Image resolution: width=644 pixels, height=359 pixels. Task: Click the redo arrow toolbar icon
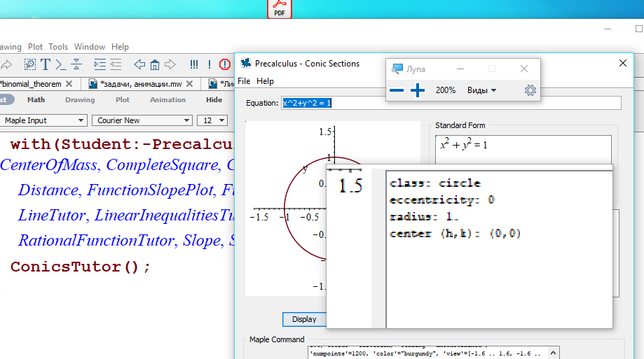point(6,64)
